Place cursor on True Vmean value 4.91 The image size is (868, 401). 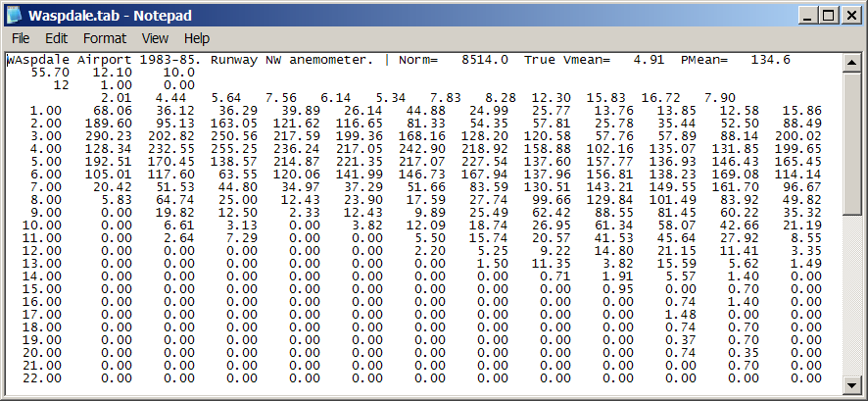point(649,60)
